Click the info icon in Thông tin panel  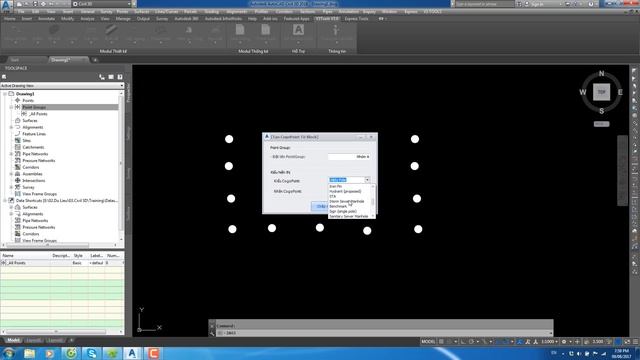coord(336,31)
